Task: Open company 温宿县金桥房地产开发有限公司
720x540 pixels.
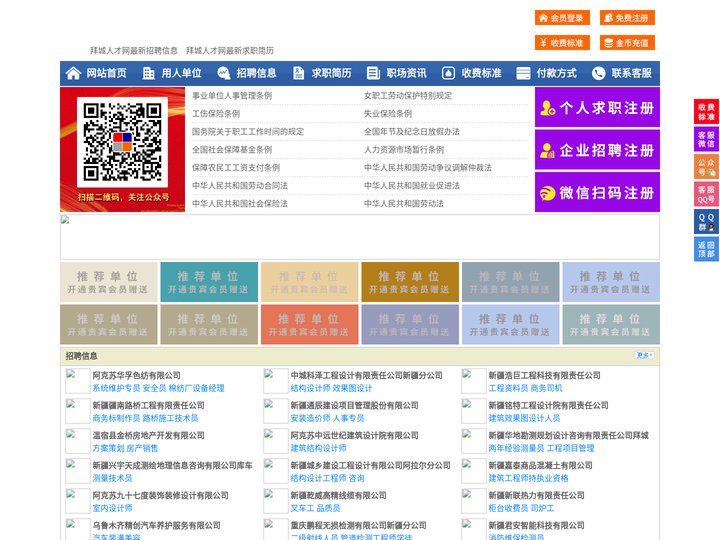Action: [148, 435]
